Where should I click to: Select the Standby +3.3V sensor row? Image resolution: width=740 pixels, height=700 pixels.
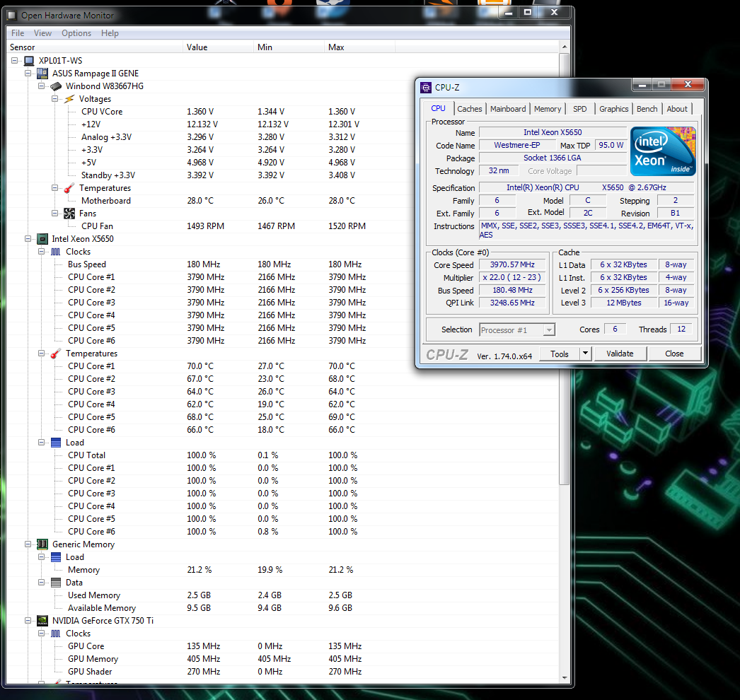pos(283,175)
